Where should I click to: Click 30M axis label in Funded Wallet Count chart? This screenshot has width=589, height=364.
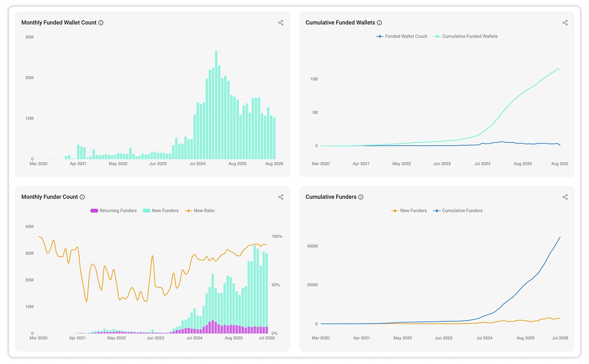29,37
